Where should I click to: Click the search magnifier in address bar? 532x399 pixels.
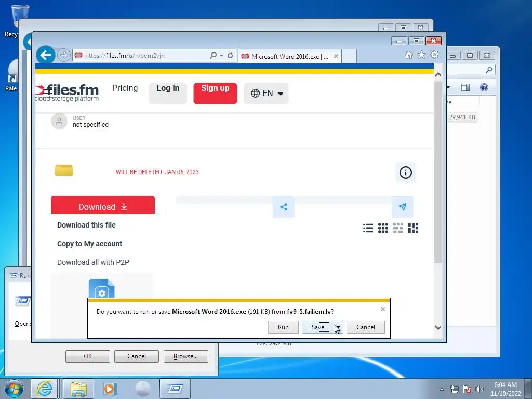point(213,55)
